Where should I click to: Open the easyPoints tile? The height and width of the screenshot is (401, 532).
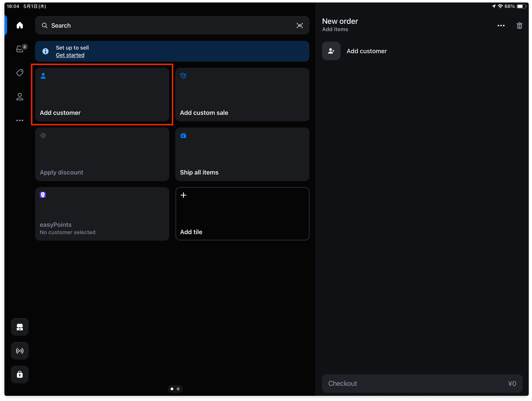coord(102,214)
